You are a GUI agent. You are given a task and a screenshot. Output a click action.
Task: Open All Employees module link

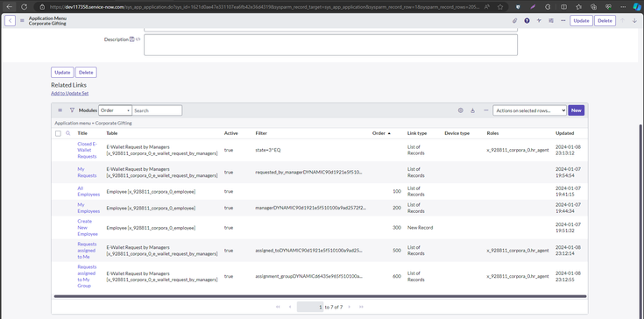[x=88, y=191]
